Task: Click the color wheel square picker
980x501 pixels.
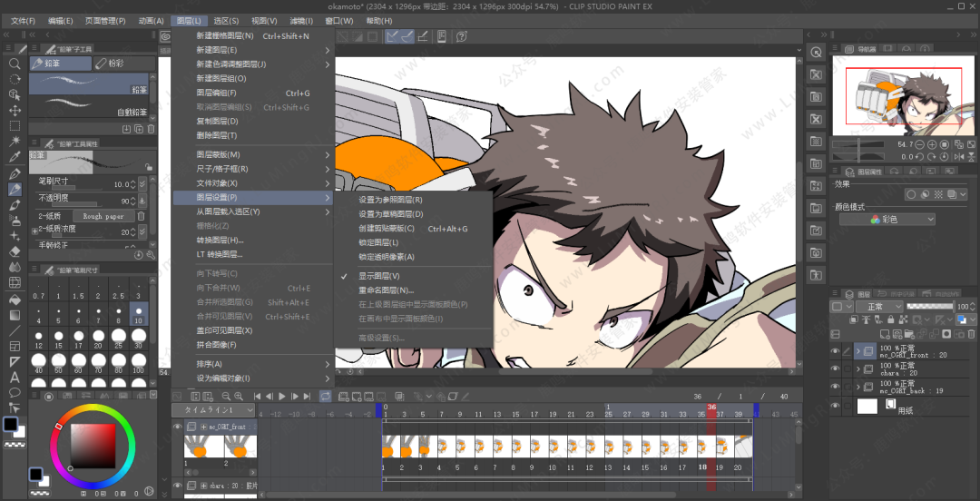Action: tap(93, 446)
